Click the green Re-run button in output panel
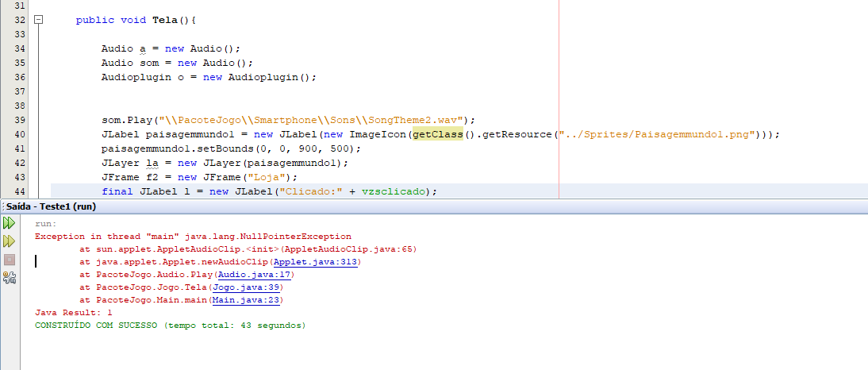Image resolution: width=868 pixels, height=370 pixels. pos(9,223)
